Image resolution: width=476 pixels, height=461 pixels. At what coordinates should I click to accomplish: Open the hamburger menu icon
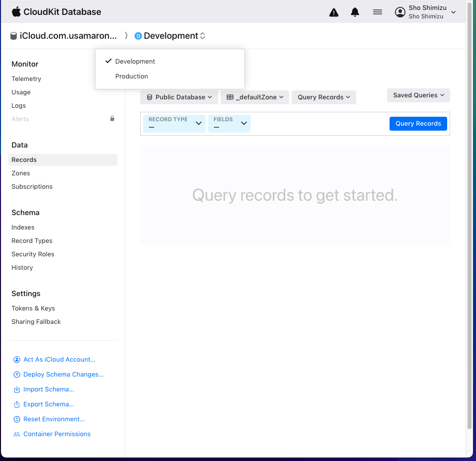(x=378, y=12)
